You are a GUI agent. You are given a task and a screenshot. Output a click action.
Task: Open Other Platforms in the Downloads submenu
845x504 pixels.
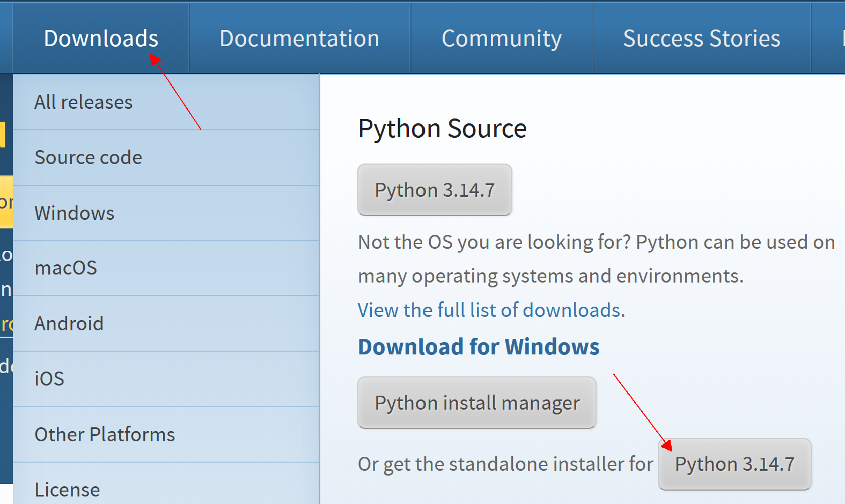[166, 434]
